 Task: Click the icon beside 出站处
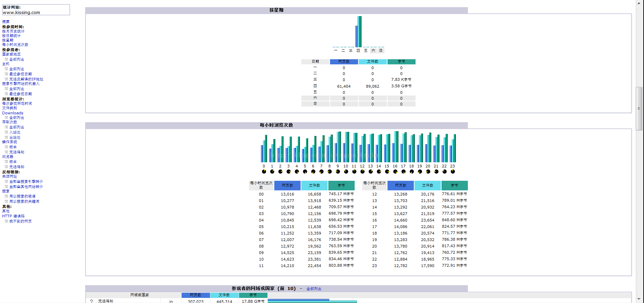pos(6,137)
